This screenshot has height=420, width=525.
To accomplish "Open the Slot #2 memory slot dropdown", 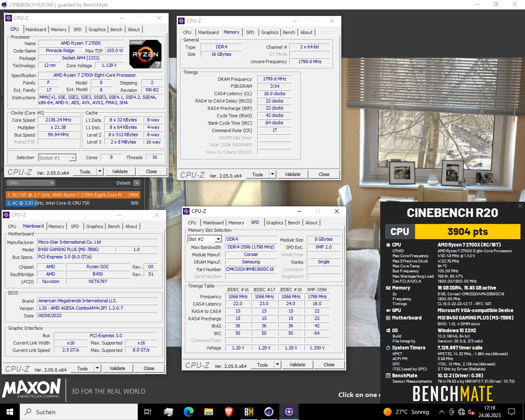I will click(205, 239).
